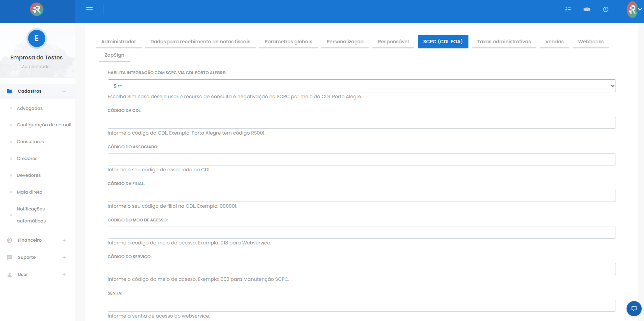Image resolution: width=644 pixels, height=321 pixels.
Task: Open the clock history icon
Action: click(606, 9)
